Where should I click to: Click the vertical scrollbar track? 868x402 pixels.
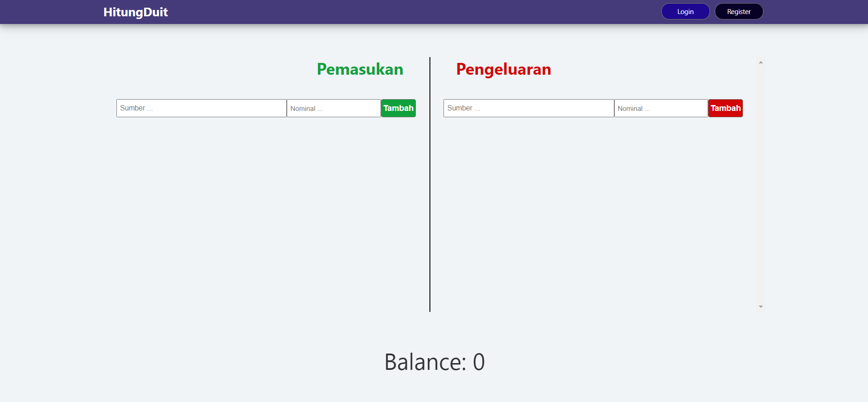pyautogui.click(x=761, y=184)
